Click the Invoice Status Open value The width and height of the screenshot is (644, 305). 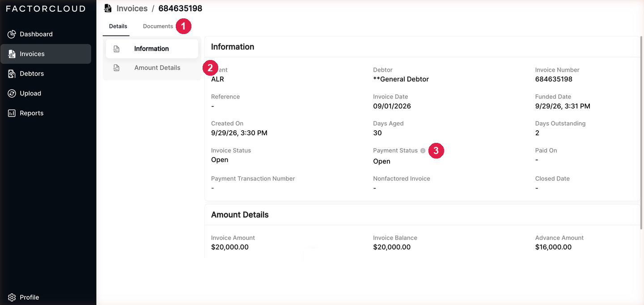click(x=220, y=160)
